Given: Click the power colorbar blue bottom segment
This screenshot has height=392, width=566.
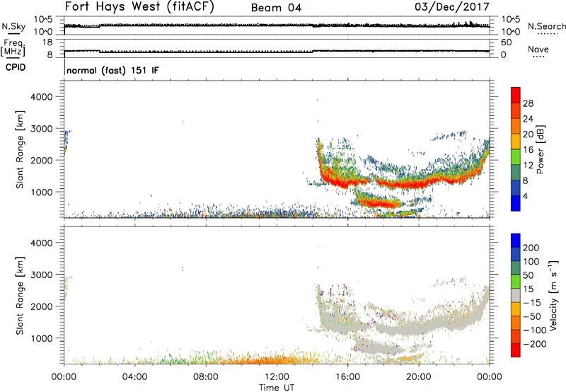Looking at the screenshot, I should [x=516, y=203].
